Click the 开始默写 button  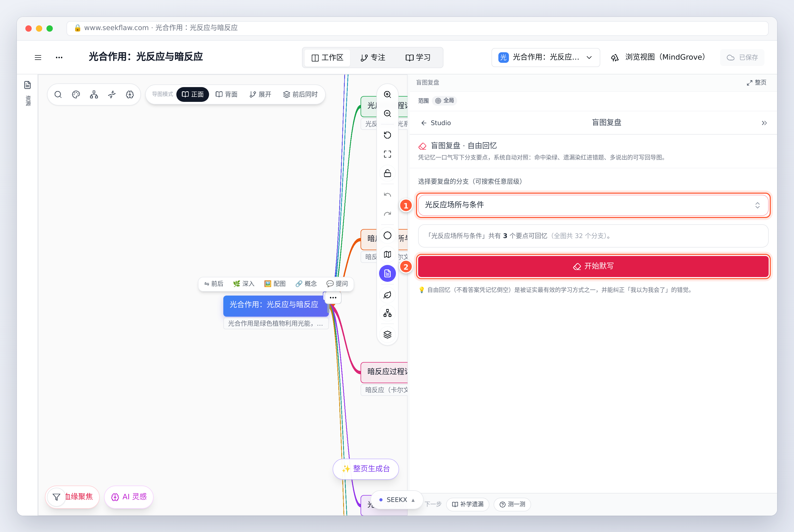[593, 266]
